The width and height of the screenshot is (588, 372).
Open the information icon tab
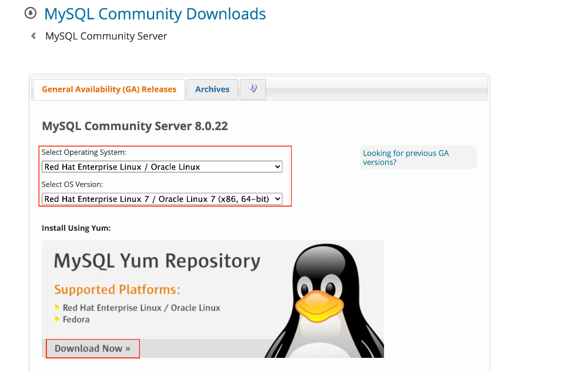point(253,89)
